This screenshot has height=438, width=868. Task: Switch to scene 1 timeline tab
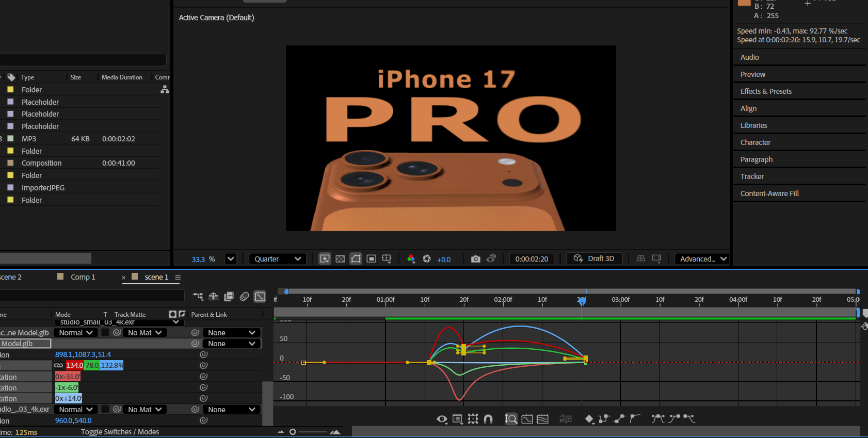coord(156,277)
